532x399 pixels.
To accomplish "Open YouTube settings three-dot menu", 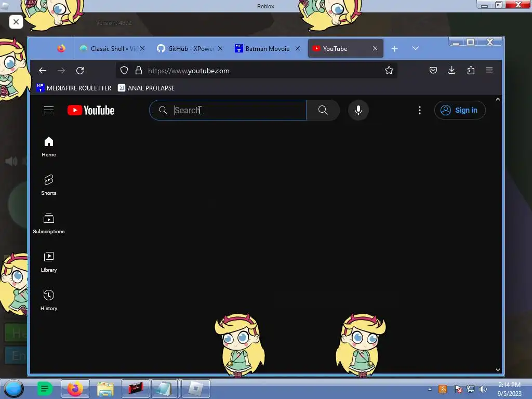I will click(x=420, y=110).
